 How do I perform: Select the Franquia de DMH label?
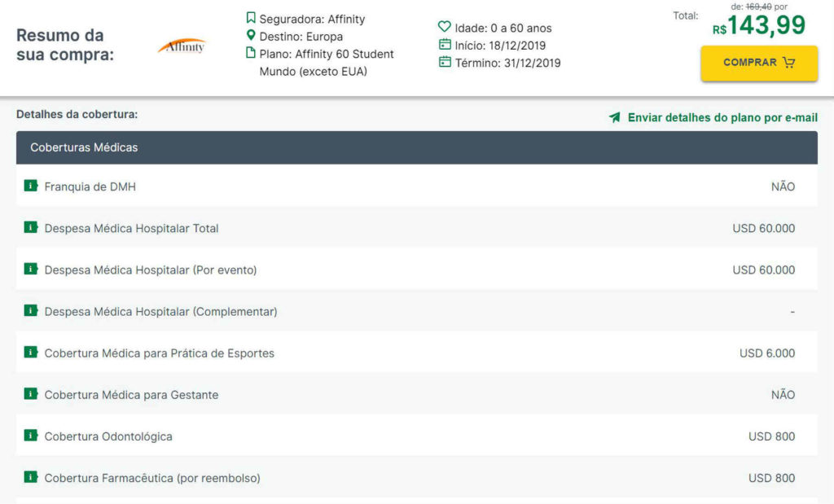coord(90,186)
